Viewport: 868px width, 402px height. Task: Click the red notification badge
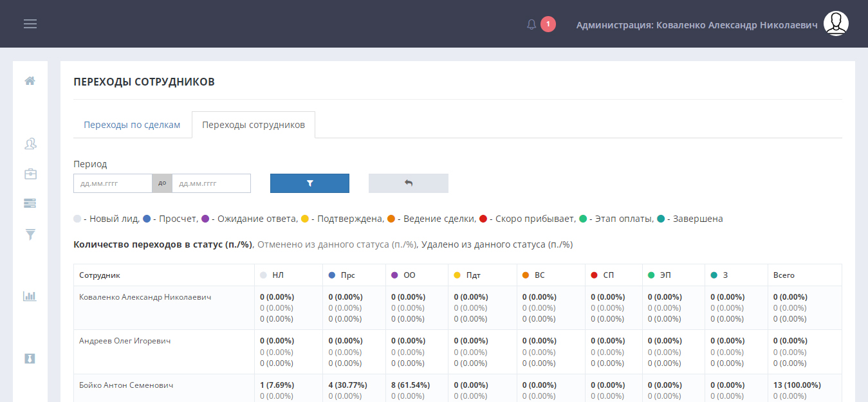[548, 24]
